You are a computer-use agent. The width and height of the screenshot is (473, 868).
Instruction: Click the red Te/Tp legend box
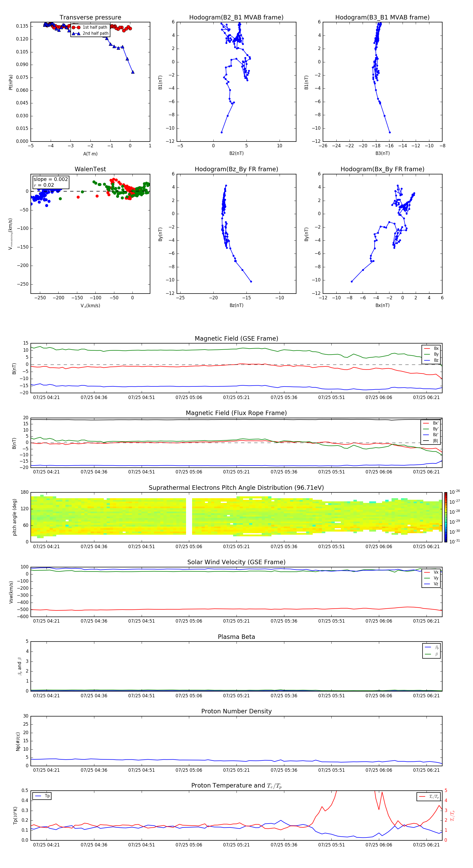pos(429,796)
